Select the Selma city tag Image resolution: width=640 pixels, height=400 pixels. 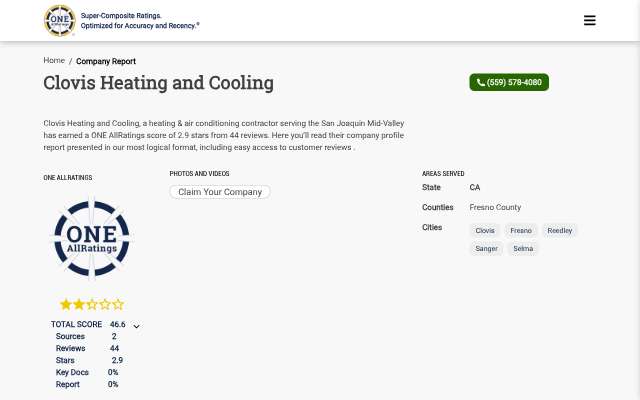tap(523, 249)
